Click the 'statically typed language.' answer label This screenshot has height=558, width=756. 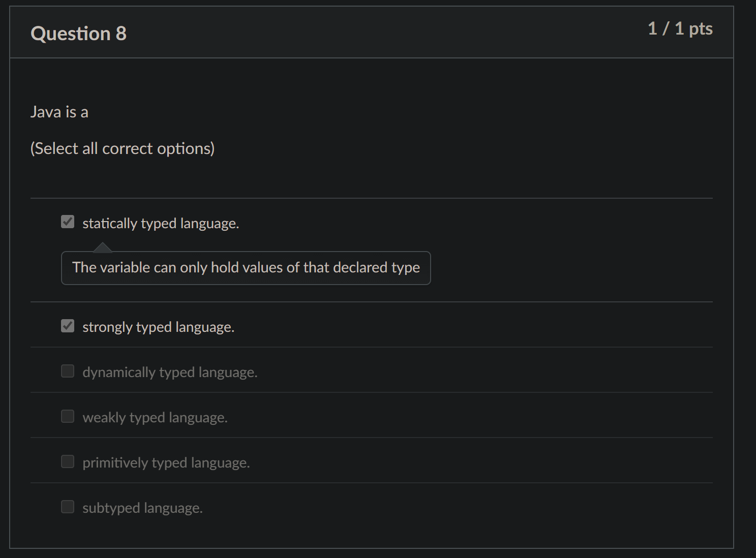click(161, 223)
